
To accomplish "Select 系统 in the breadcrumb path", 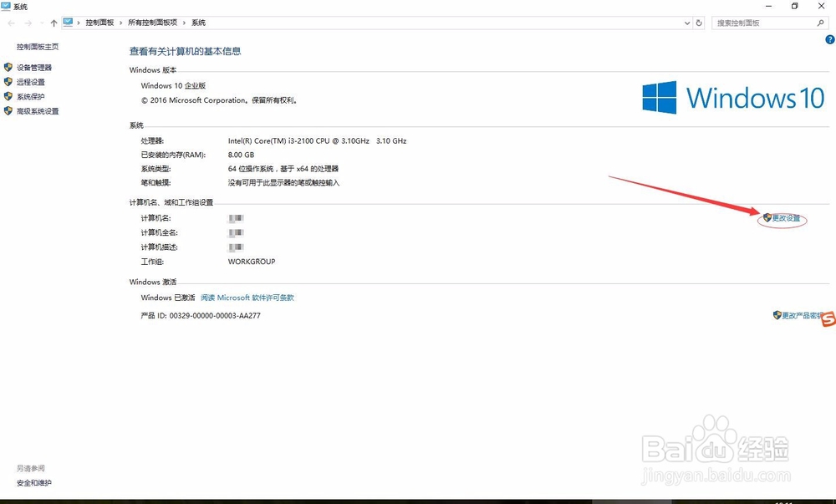I will [x=198, y=23].
